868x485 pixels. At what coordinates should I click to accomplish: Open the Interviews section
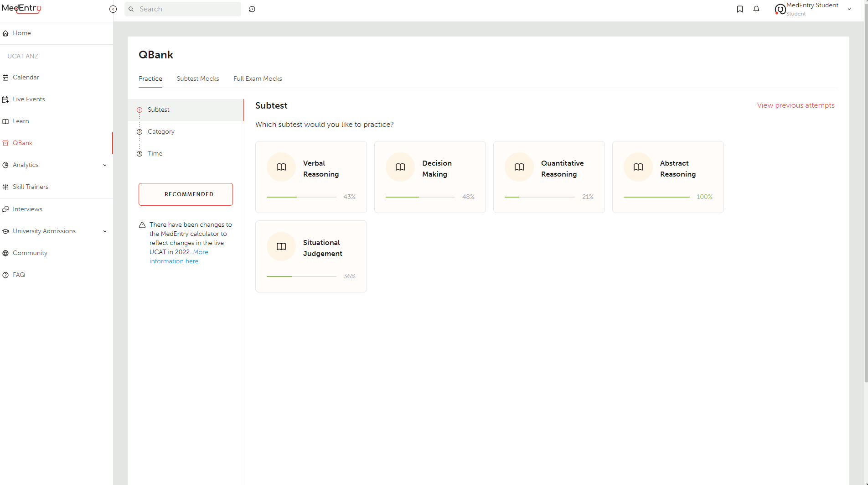[x=28, y=209]
